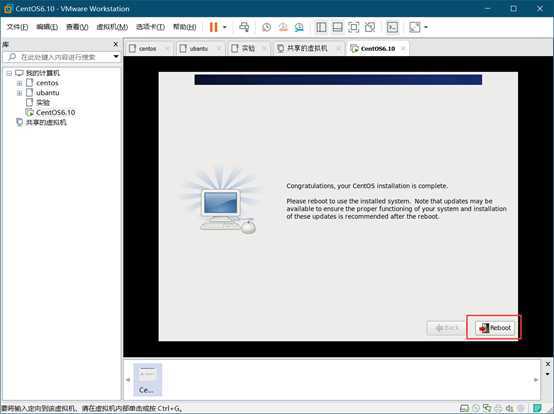
Task: Close the 实验 tab
Action: click(264, 48)
